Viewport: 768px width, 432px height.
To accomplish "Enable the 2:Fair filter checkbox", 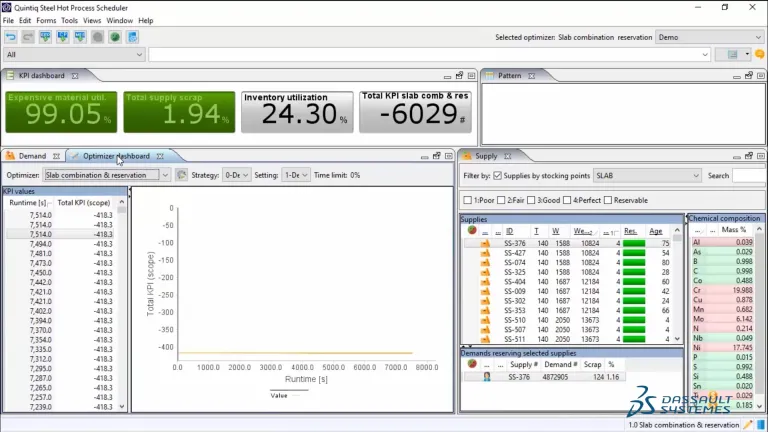I will [501, 200].
